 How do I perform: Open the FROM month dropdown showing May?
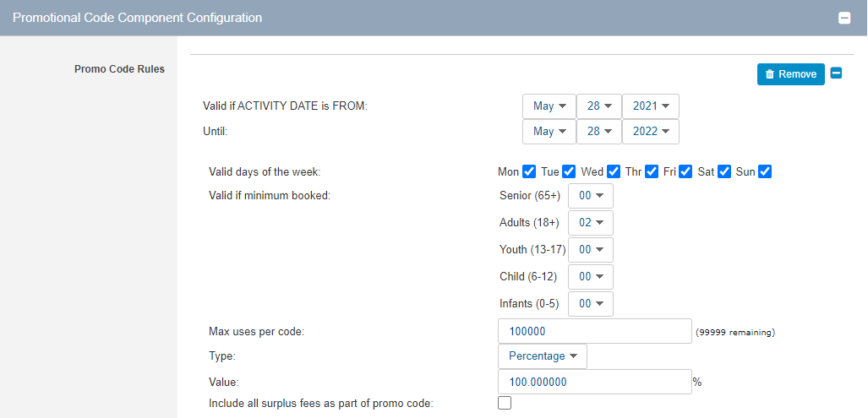tap(549, 106)
